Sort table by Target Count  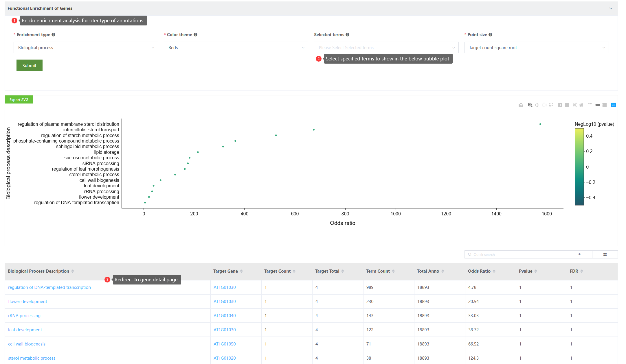pos(294,271)
